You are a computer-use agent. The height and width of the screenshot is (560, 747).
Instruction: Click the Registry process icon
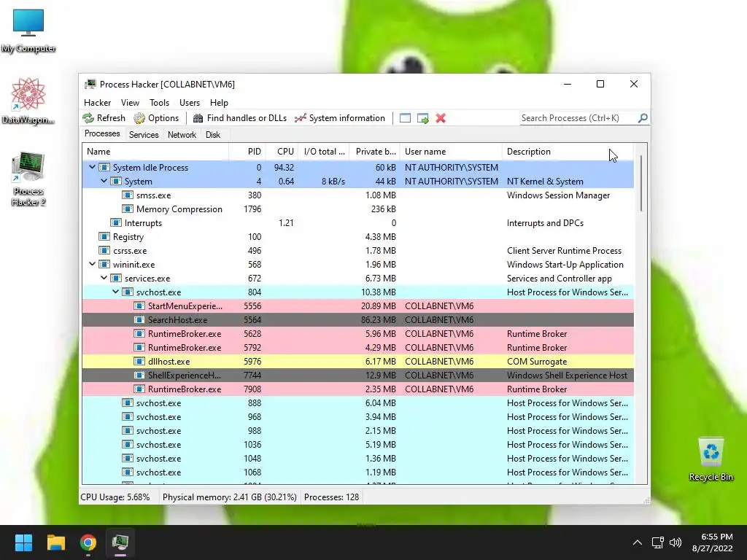(x=104, y=237)
